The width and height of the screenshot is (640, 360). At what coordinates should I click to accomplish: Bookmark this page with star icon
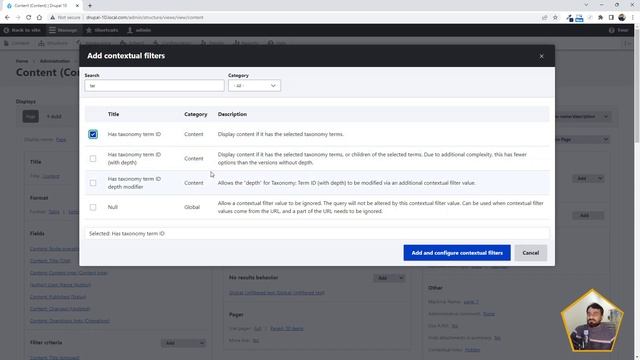(555, 18)
